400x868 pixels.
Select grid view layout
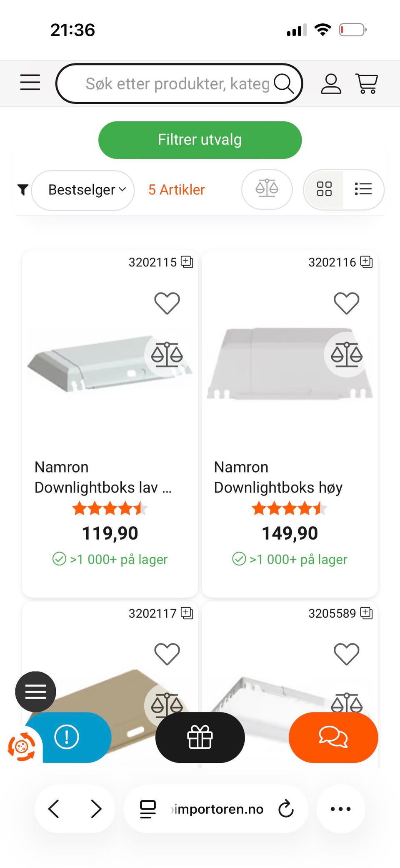324,189
